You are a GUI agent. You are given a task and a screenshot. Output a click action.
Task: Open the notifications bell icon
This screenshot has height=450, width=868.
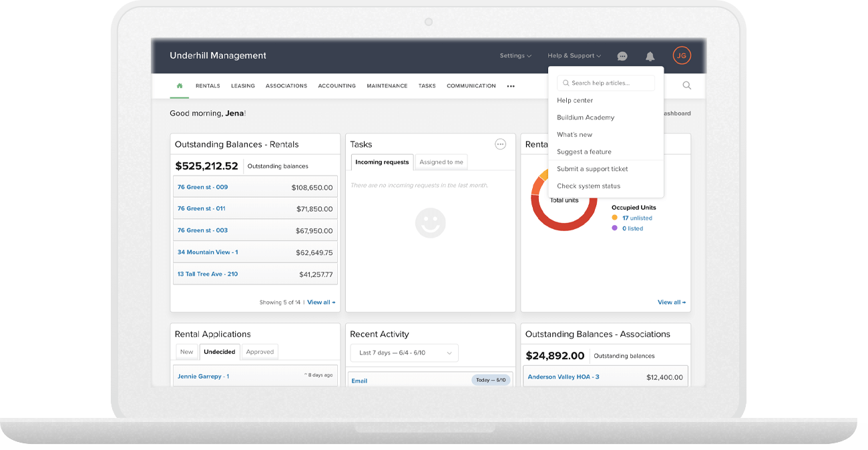[x=650, y=56]
